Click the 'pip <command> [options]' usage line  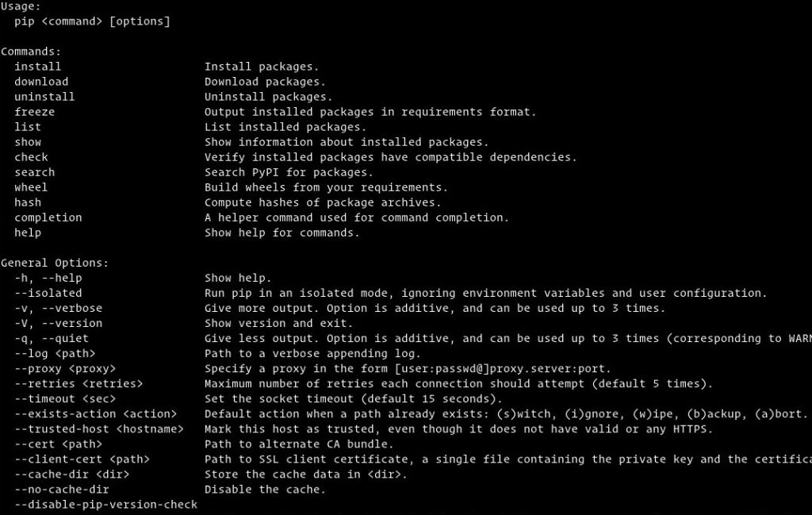[x=92, y=21]
